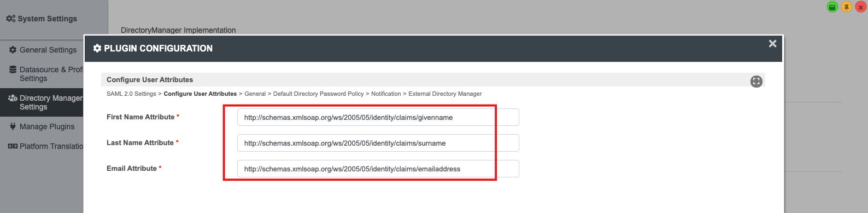Close the Plugin Configuration dialog
868x213 pixels.
772,43
